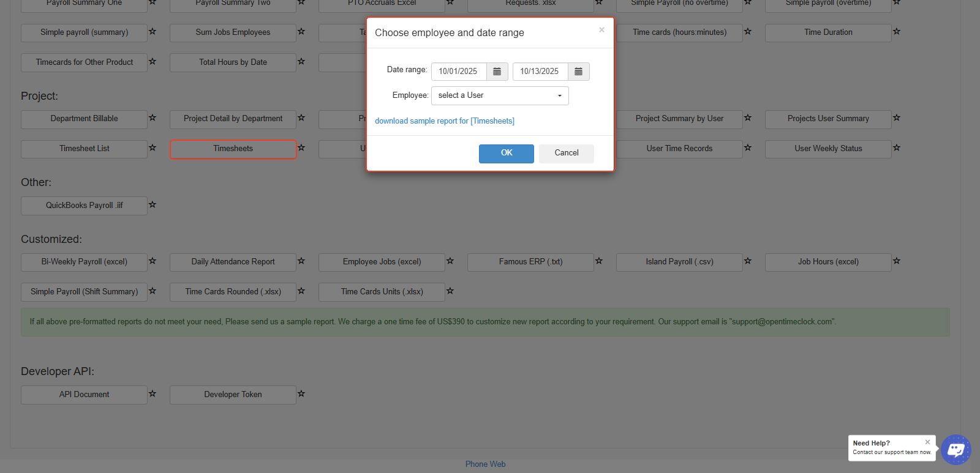Open the Phone Web link in footer
Image resolution: width=980 pixels, height=473 pixels.
tap(485, 464)
